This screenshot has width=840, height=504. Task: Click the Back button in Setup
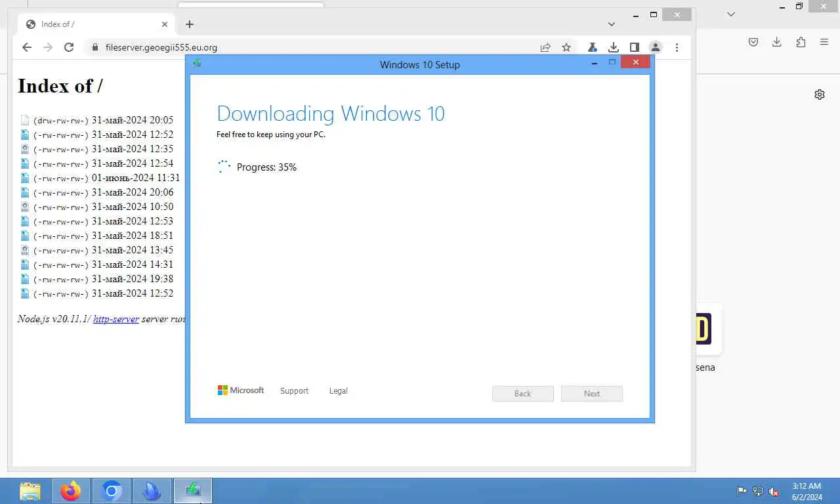click(523, 394)
